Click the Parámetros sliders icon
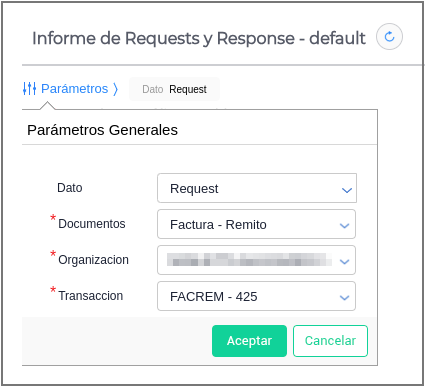425x387 pixels. click(29, 89)
